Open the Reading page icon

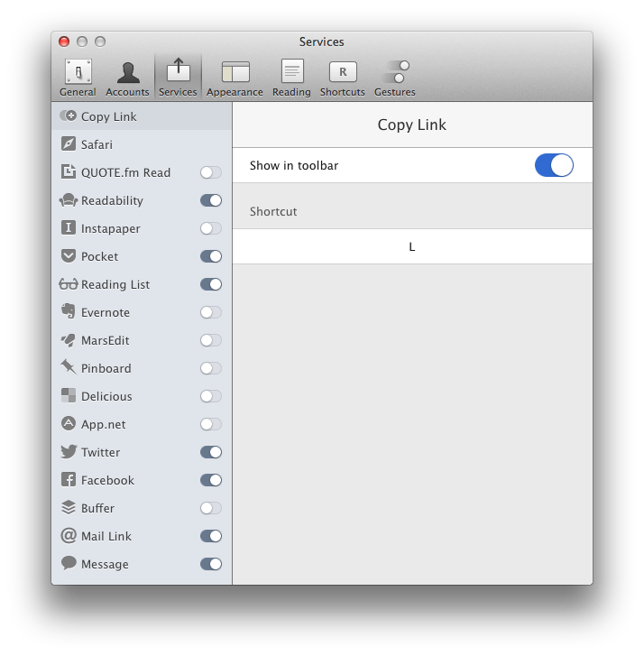(292, 71)
